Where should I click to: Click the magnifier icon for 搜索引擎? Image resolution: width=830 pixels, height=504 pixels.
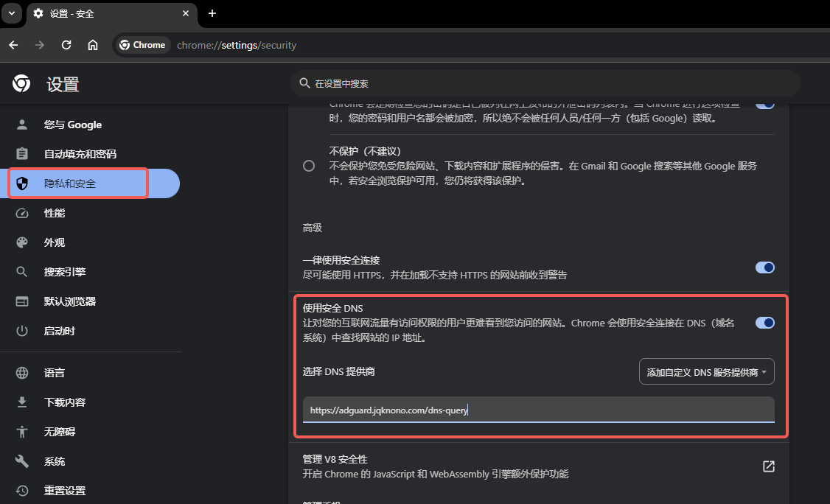pos(21,272)
